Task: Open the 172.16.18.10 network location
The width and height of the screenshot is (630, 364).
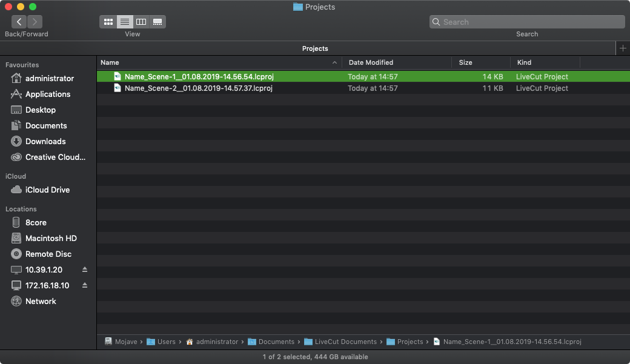Action: click(x=47, y=285)
